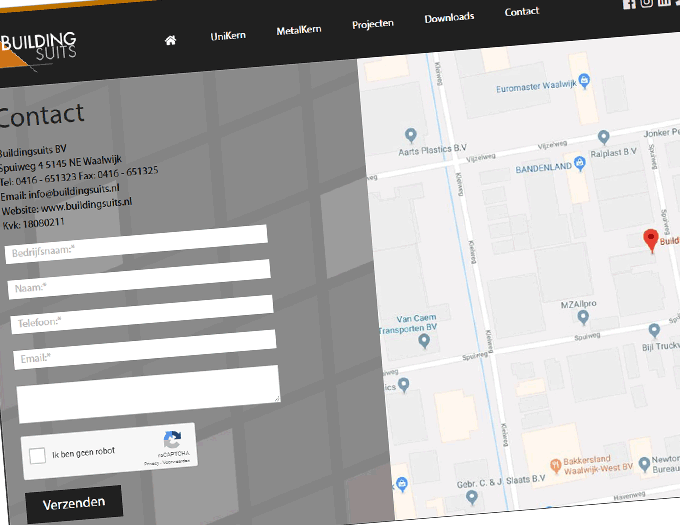Open the LinkedIn social icon
Image resolution: width=680 pixels, height=525 pixels.
[x=664, y=2]
